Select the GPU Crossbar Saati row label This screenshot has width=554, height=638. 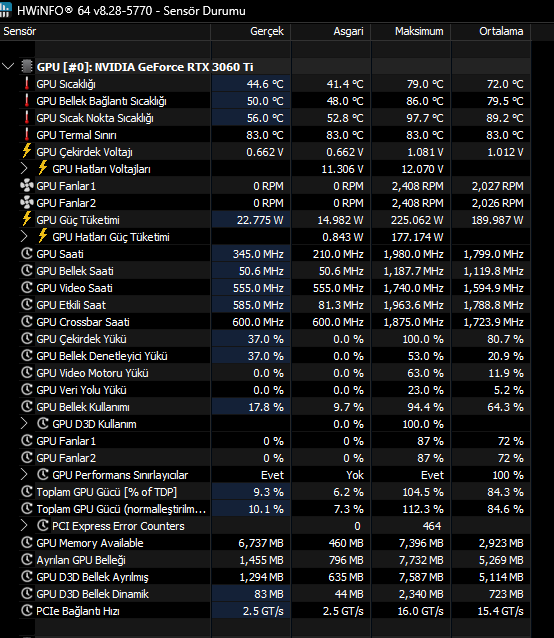click(x=83, y=322)
